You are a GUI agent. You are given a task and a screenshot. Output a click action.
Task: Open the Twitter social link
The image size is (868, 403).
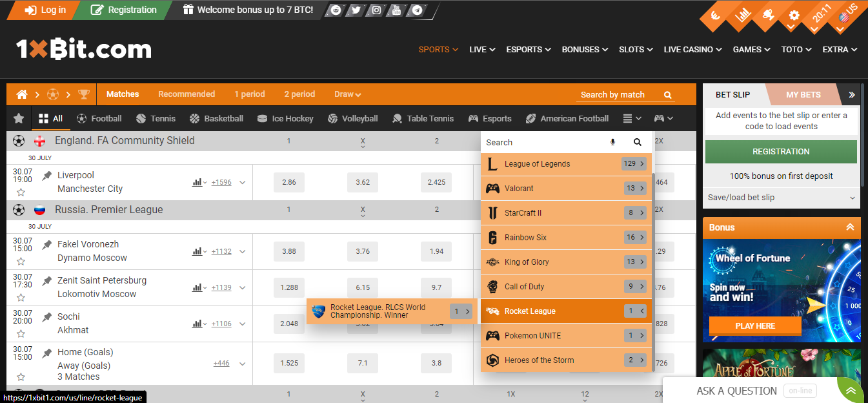pyautogui.click(x=356, y=10)
